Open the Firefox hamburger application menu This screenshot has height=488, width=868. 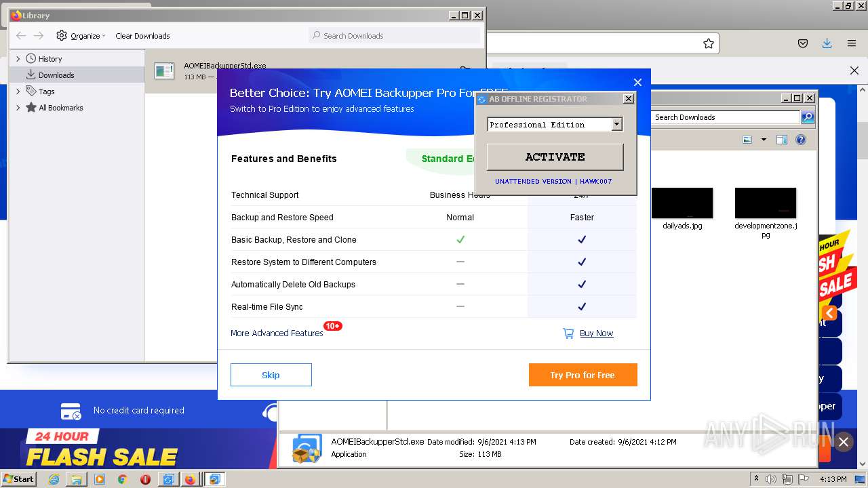(851, 43)
